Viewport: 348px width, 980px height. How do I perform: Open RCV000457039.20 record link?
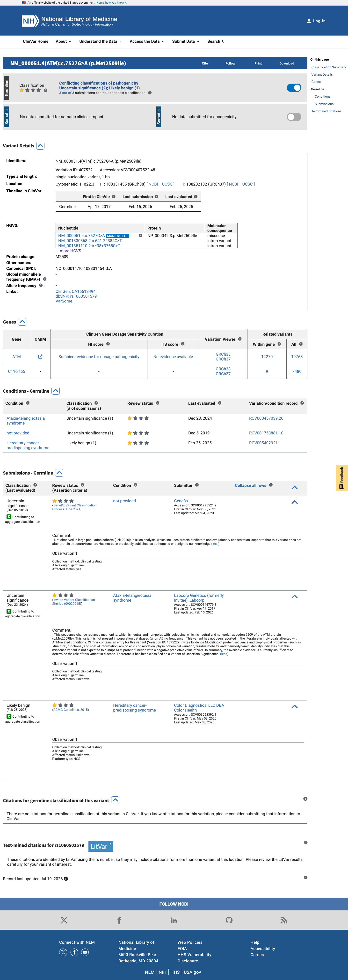266,418
